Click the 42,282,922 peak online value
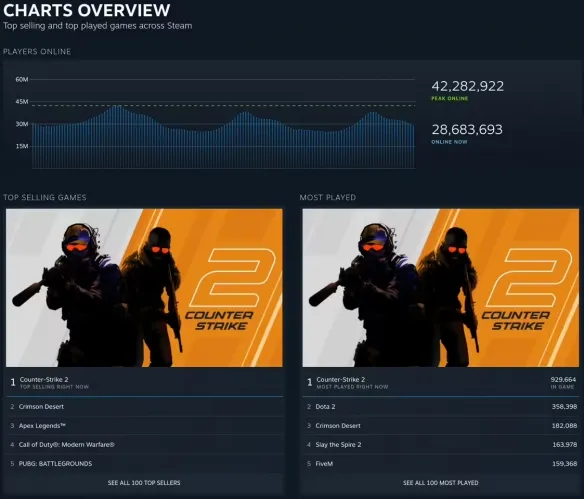This screenshot has height=499, width=584. coord(467,86)
